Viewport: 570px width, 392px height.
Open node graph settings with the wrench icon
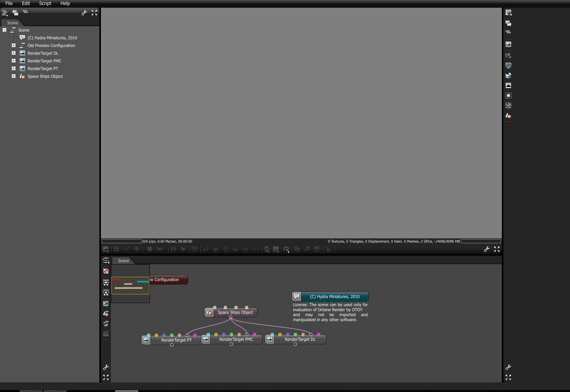tap(106, 367)
